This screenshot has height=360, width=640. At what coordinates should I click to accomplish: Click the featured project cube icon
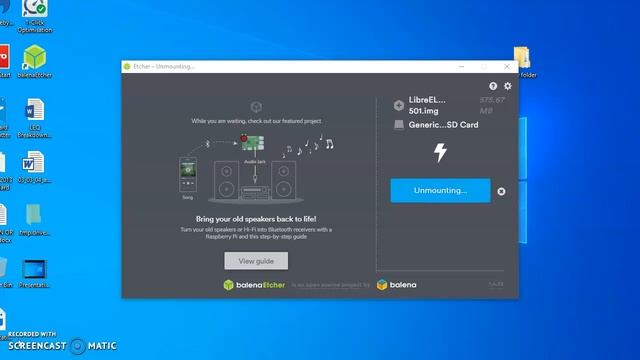click(x=256, y=107)
